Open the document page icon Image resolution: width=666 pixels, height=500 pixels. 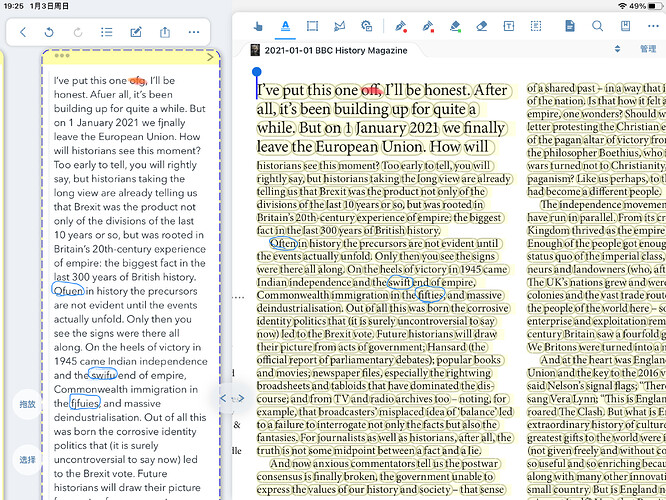pos(570,26)
